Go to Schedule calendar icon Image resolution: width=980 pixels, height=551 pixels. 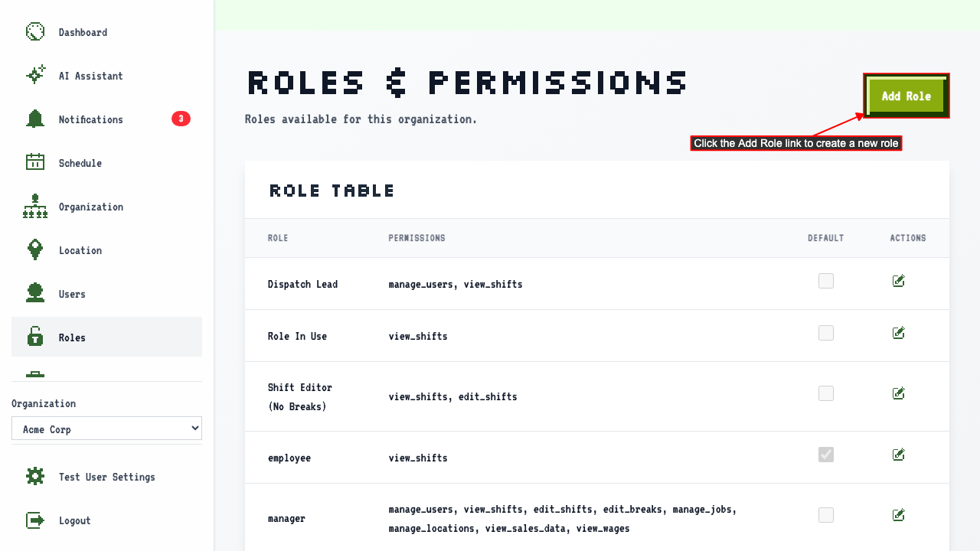[x=35, y=163]
